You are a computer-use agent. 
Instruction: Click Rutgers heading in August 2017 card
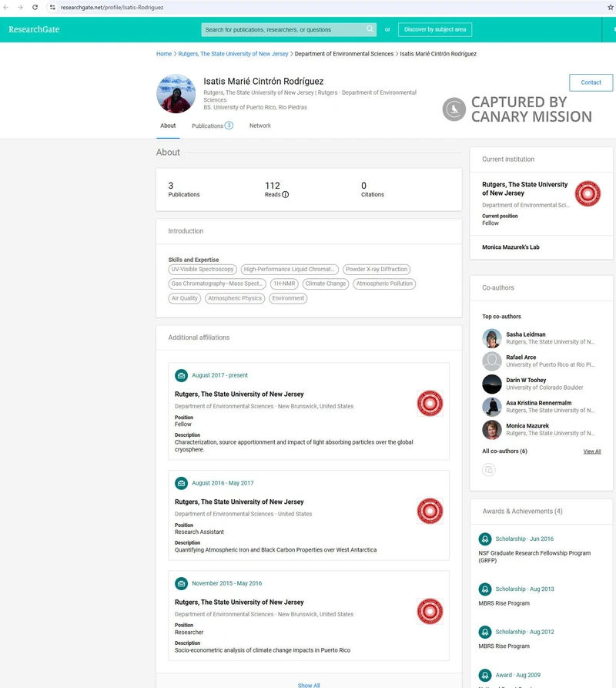[239, 394]
